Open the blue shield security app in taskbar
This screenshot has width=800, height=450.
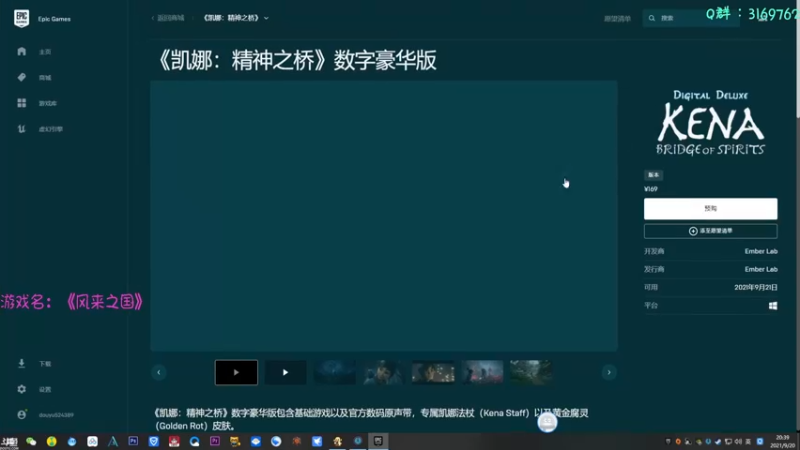tap(154, 441)
